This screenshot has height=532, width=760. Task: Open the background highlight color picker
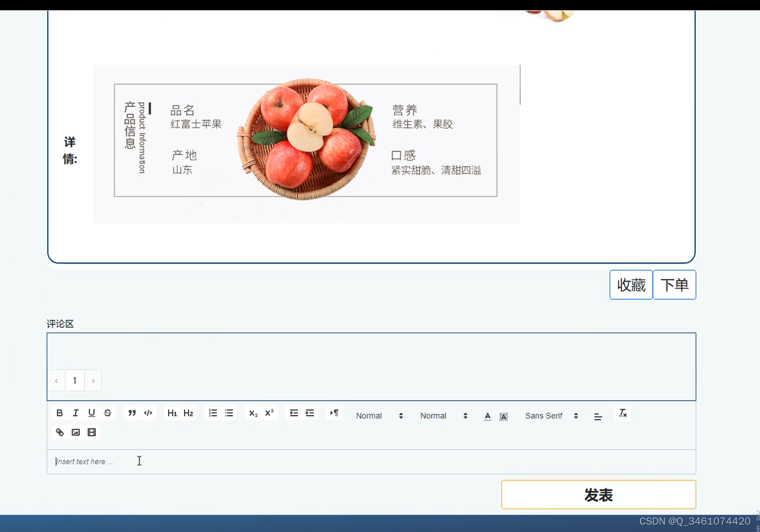point(503,416)
